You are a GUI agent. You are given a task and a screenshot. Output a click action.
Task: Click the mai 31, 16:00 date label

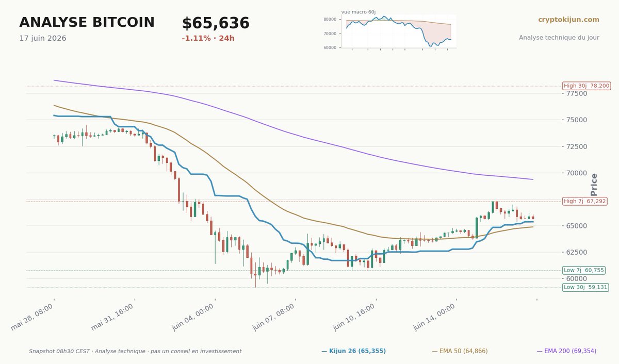[113, 317]
